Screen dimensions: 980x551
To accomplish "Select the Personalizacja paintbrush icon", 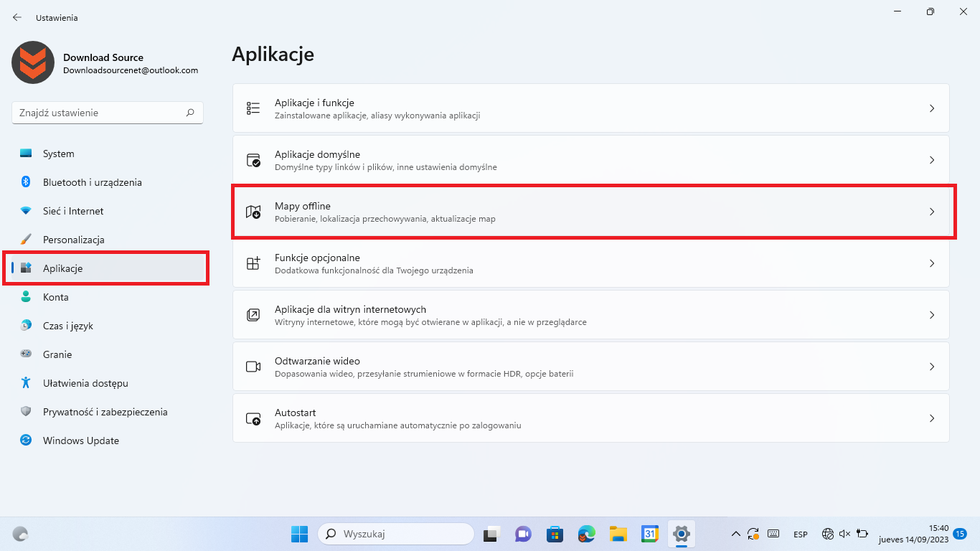I will (26, 240).
